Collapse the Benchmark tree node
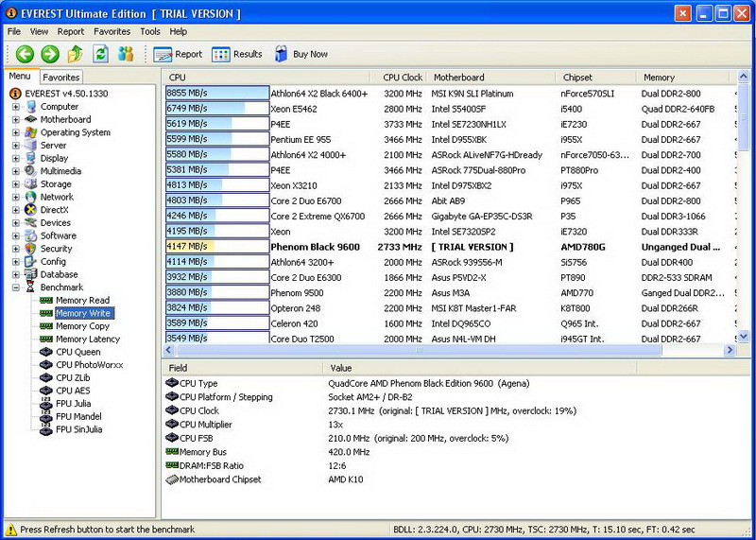Viewport: 756px width, 540px height. (x=16, y=287)
